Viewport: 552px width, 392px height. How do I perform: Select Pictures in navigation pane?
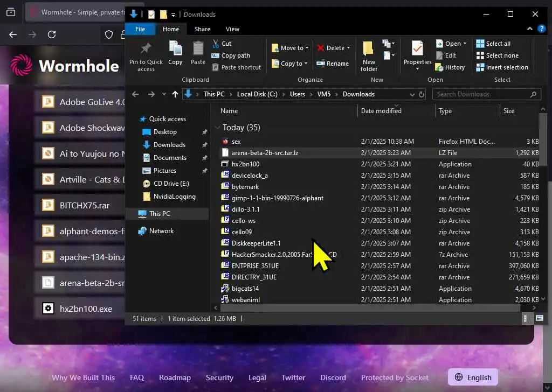point(164,171)
